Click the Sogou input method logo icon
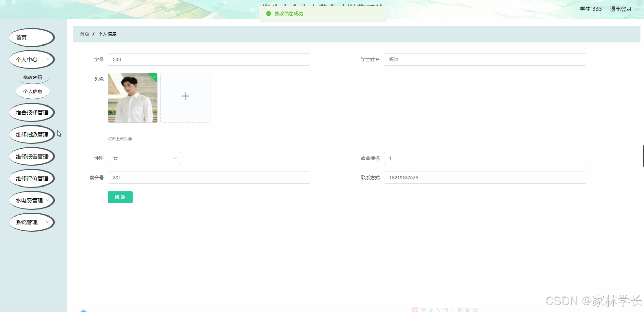 [x=415, y=310]
